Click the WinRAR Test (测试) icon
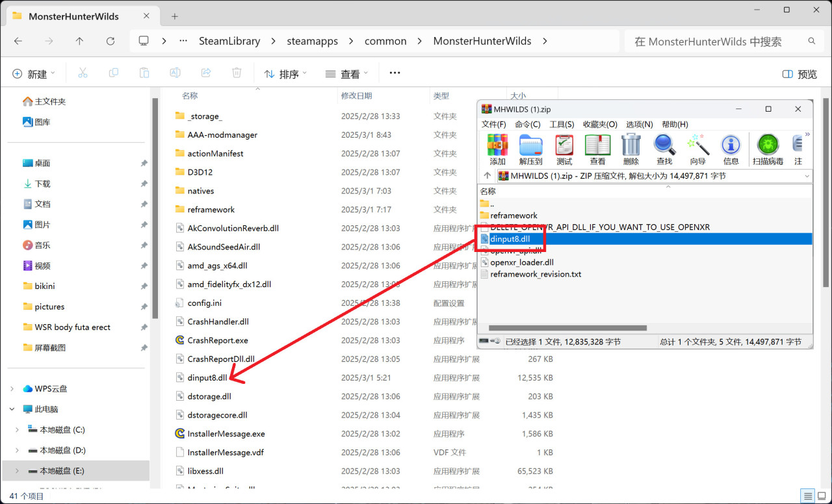Viewport: 832px width, 504px height. coord(564,149)
